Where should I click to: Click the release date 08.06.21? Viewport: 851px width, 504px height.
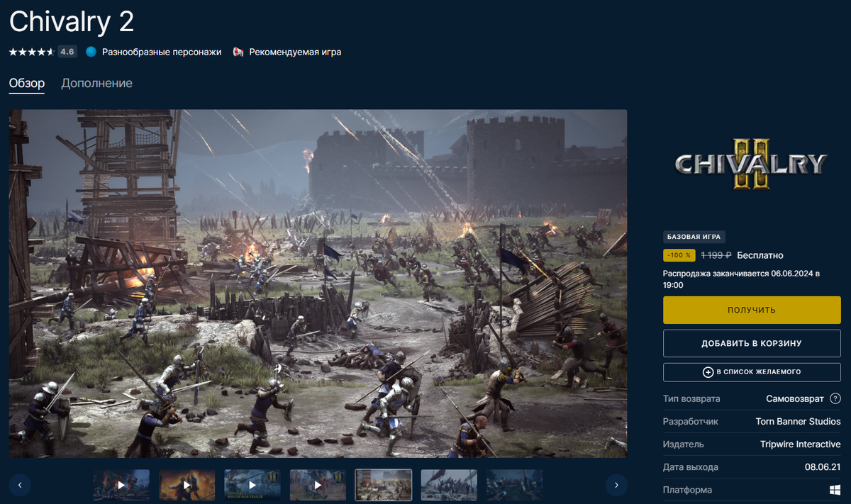(823, 467)
